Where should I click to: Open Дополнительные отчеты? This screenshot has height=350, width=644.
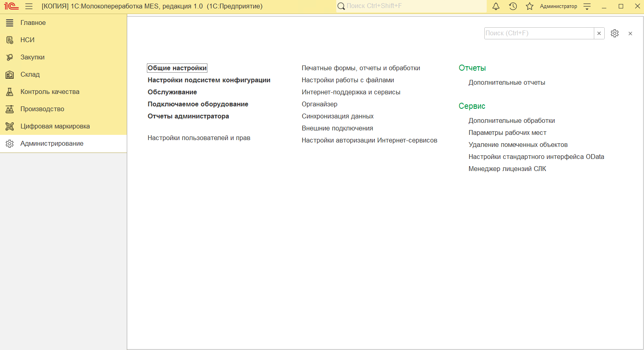(x=507, y=83)
